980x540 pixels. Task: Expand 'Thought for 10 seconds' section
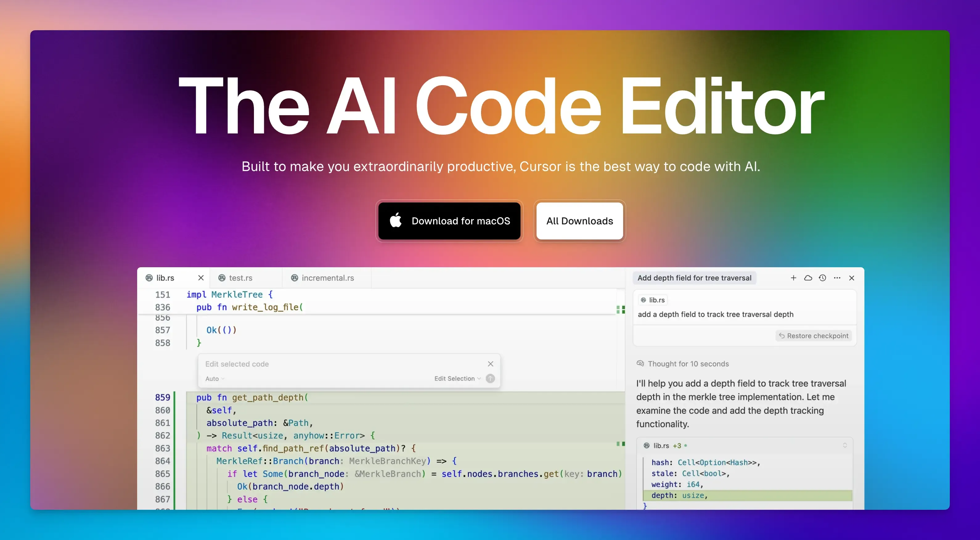tap(683, 364)
